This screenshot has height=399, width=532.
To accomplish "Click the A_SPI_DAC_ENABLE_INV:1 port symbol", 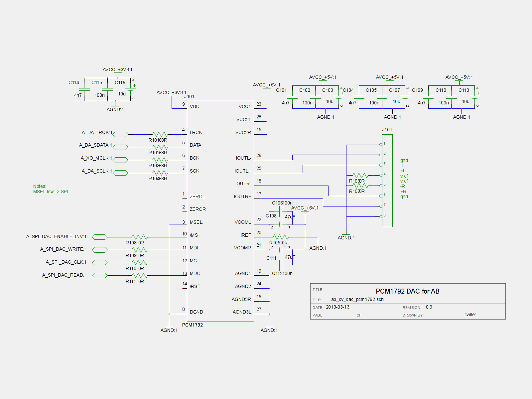I will [100, 237].
